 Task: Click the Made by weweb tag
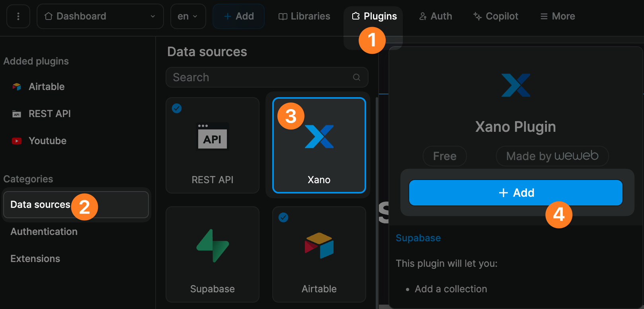click(552, 156)
